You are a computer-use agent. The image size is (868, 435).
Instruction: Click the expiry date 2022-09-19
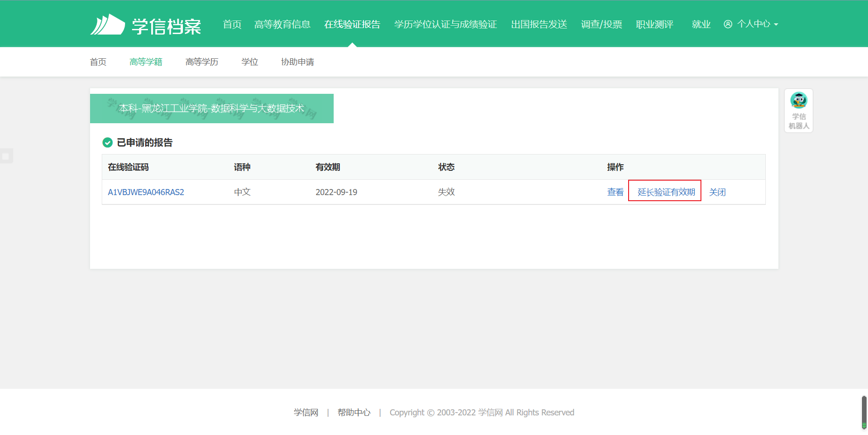pos(336,192)
